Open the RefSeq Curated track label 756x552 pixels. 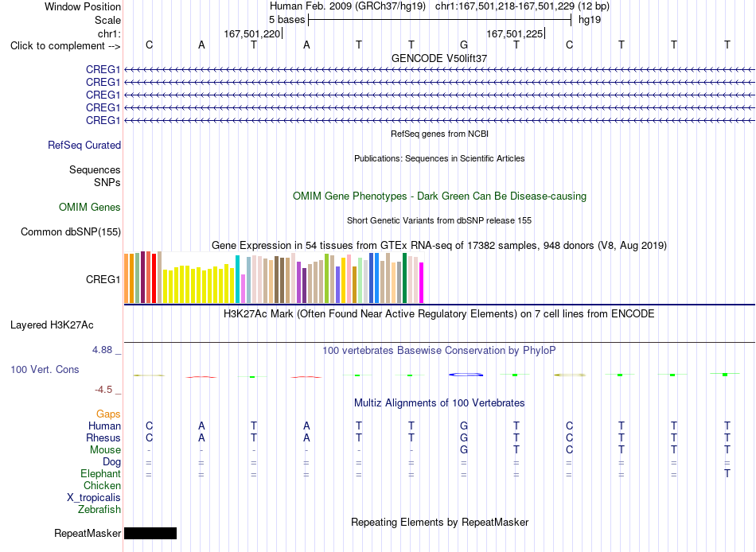[x=84, y=145]
